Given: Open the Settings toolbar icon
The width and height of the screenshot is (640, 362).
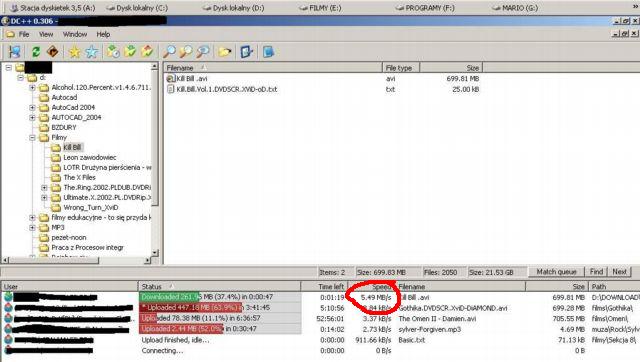Looking at the screenshot, I should (247, 52).
